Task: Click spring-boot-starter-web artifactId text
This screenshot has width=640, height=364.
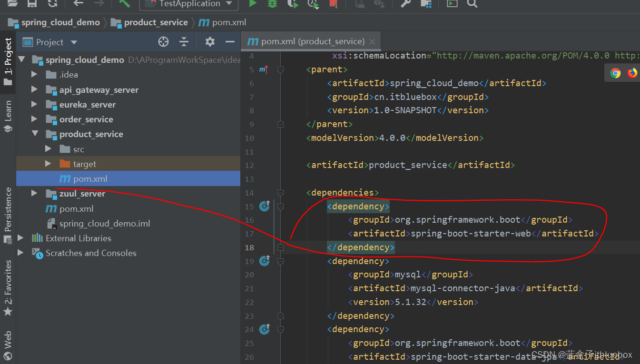Action: click(471, 233)
